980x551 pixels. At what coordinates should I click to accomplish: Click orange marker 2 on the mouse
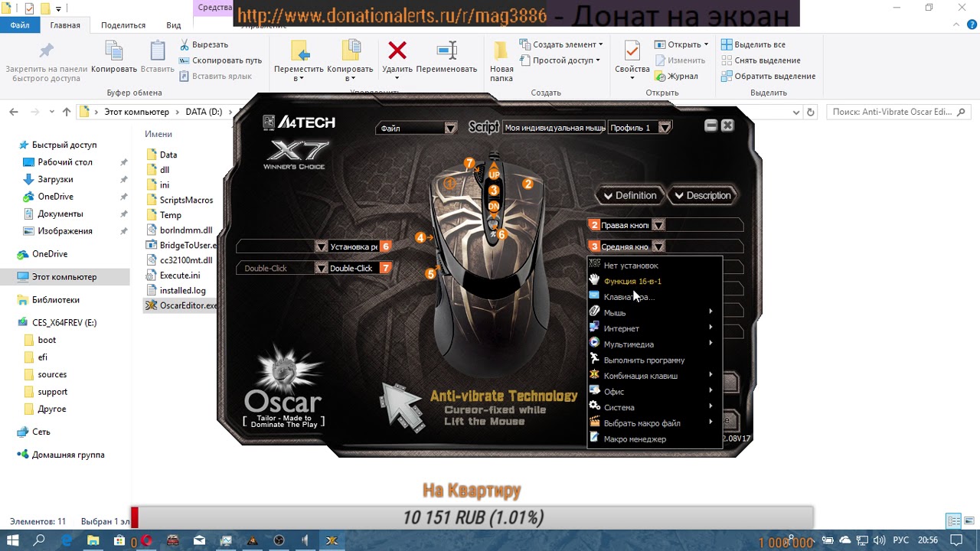(528, 184)
